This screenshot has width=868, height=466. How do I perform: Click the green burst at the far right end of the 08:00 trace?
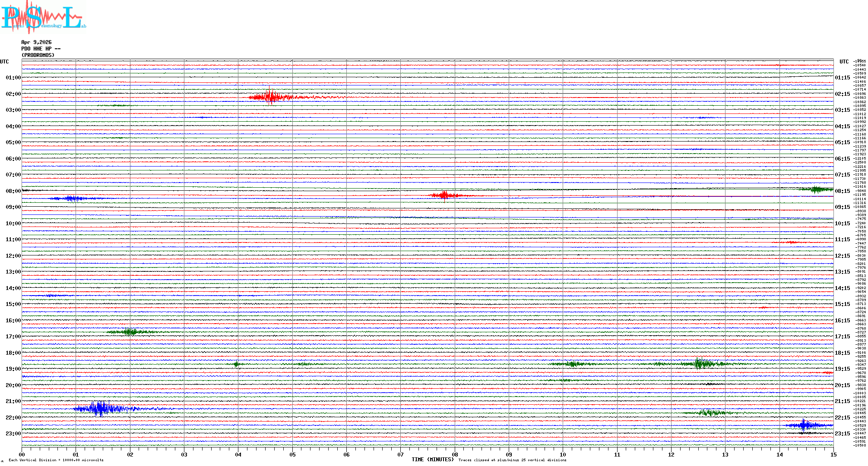(x=815, y=189)
